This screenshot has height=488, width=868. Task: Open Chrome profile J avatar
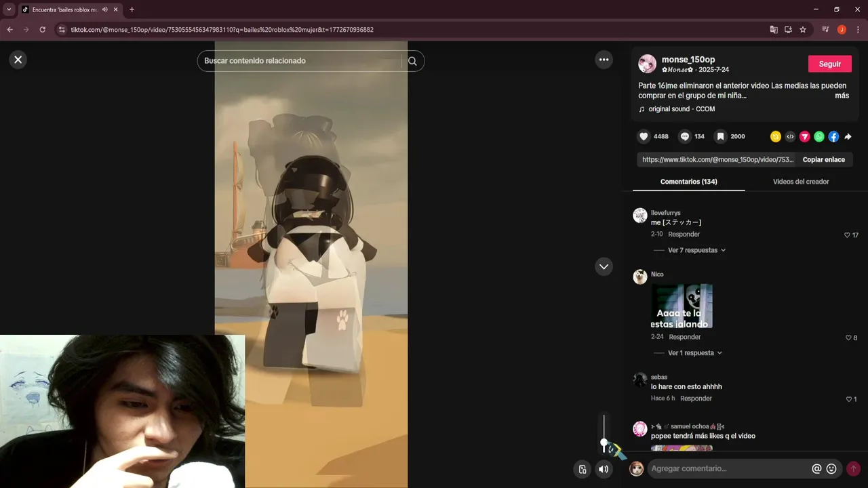click(x=842, y=30)
